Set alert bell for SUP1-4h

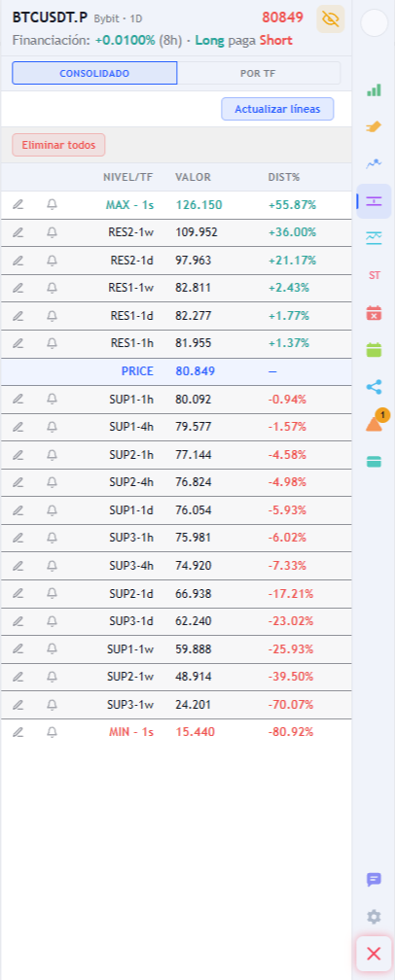tap(52, 426)
